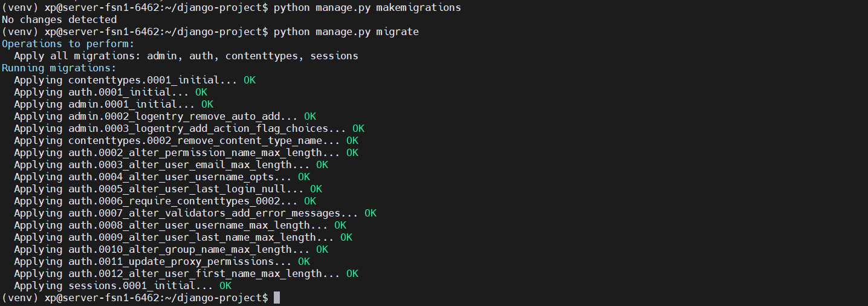The width and height of the screenshot is (868, 306).
Task: Click the "migrate" command word
Action: (x=397, y=31)
